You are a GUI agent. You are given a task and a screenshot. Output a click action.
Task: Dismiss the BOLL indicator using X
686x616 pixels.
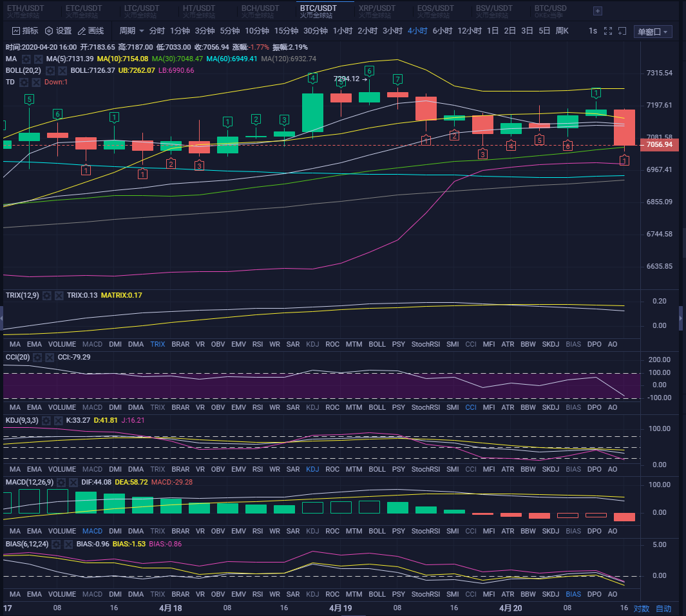tap(61, 70)
